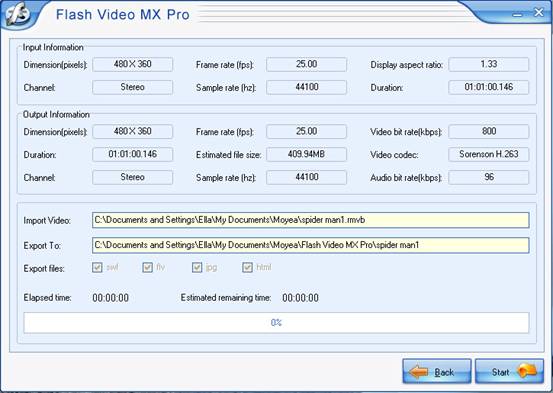Viewport: 553px width, 393px height.
Task: Click the Export To path field
Action: tap(311, 245)
